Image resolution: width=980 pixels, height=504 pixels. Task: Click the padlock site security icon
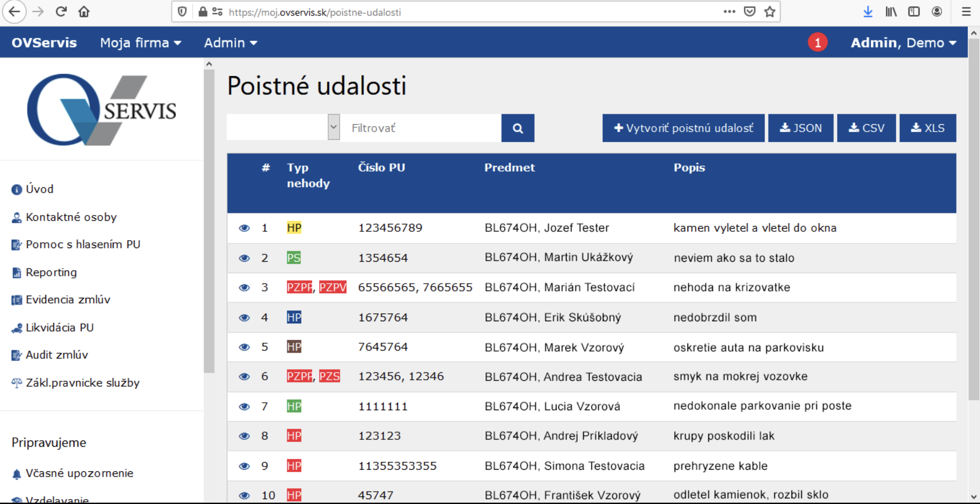[x=203, y=12]
